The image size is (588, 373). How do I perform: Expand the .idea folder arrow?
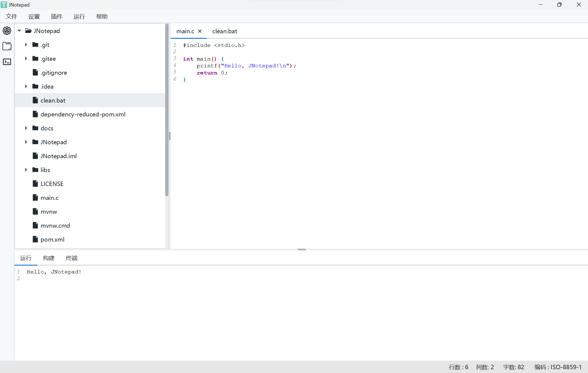26,86
